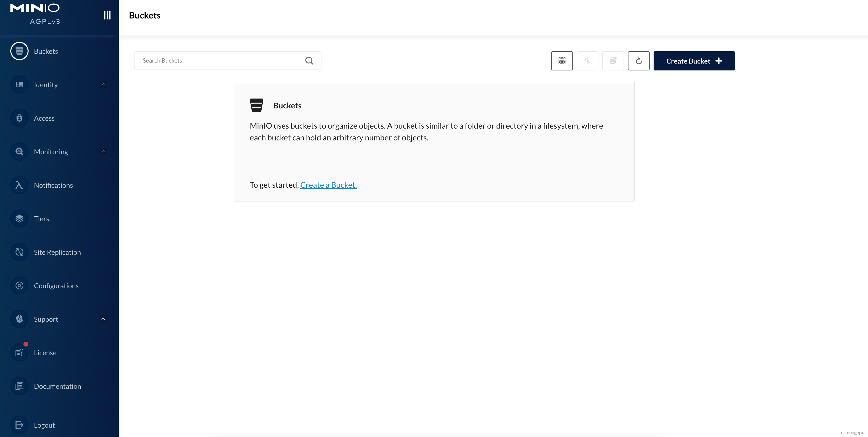Expand the Identity submenu chevron

103,84
